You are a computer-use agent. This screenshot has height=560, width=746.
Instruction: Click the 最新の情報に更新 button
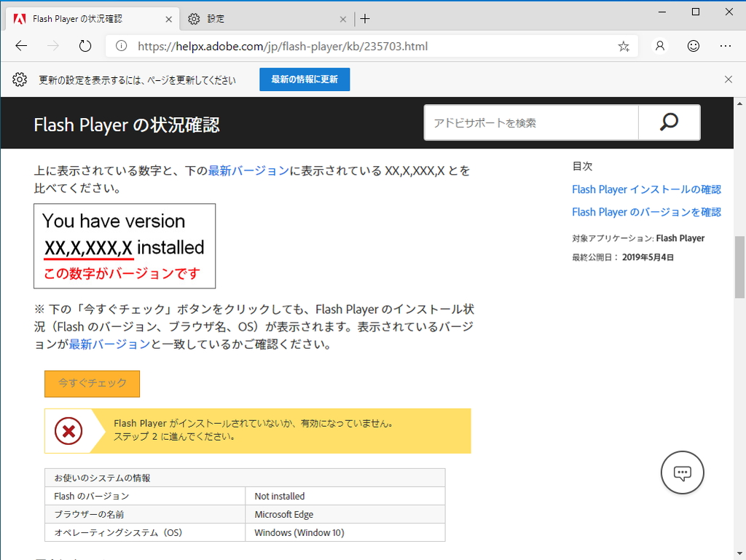click(304, 79)
